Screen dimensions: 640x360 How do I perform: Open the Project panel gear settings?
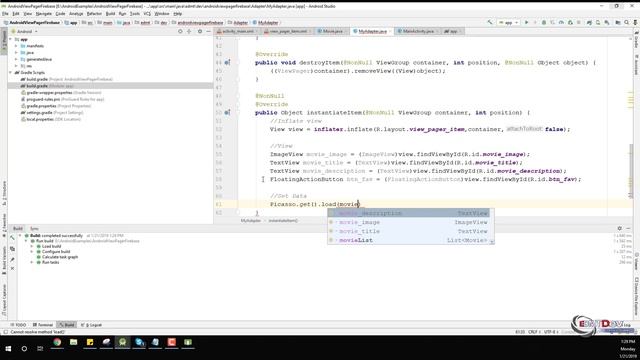coord(200,31)
